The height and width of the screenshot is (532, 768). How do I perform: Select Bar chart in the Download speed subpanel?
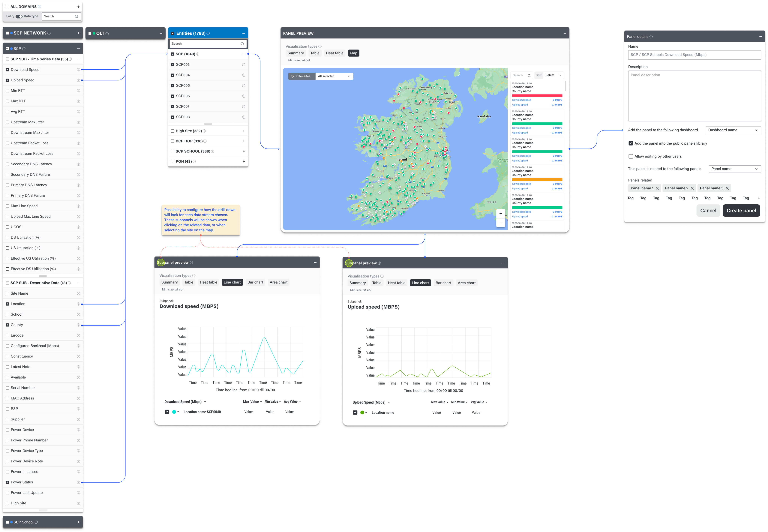(x=255, y=282)
